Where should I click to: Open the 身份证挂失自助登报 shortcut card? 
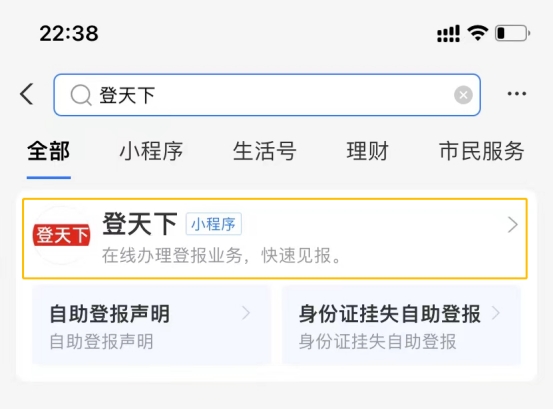coord(401,325)
